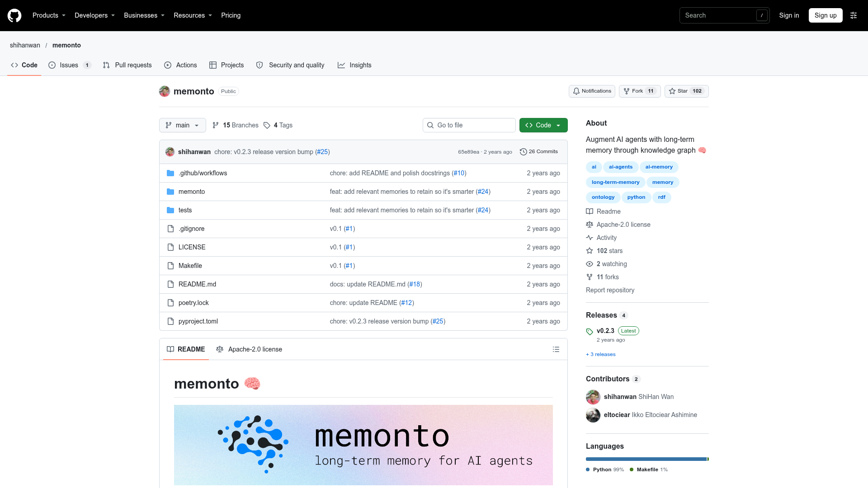Open the pyproject.toml file
Screen dimensions: 868x488
point(198,321)
